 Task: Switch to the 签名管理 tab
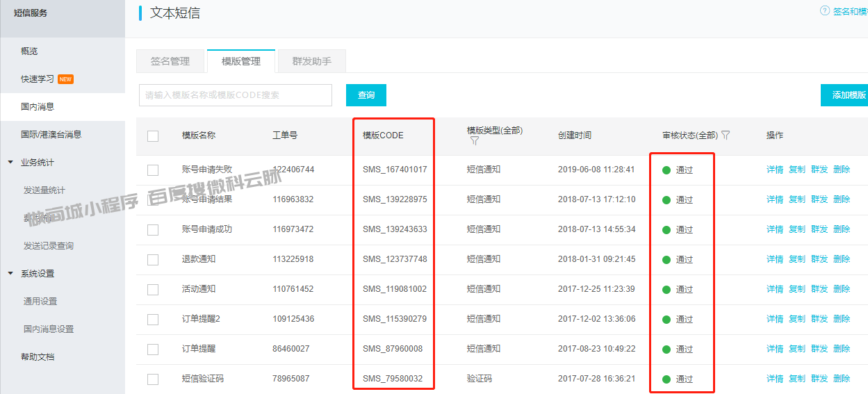[170, 61]
